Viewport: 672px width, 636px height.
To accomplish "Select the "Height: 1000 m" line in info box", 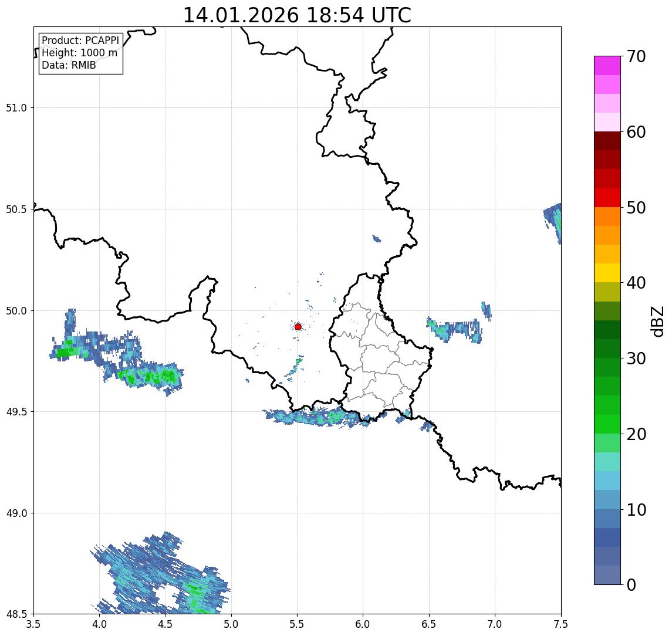I will (79, 53).
